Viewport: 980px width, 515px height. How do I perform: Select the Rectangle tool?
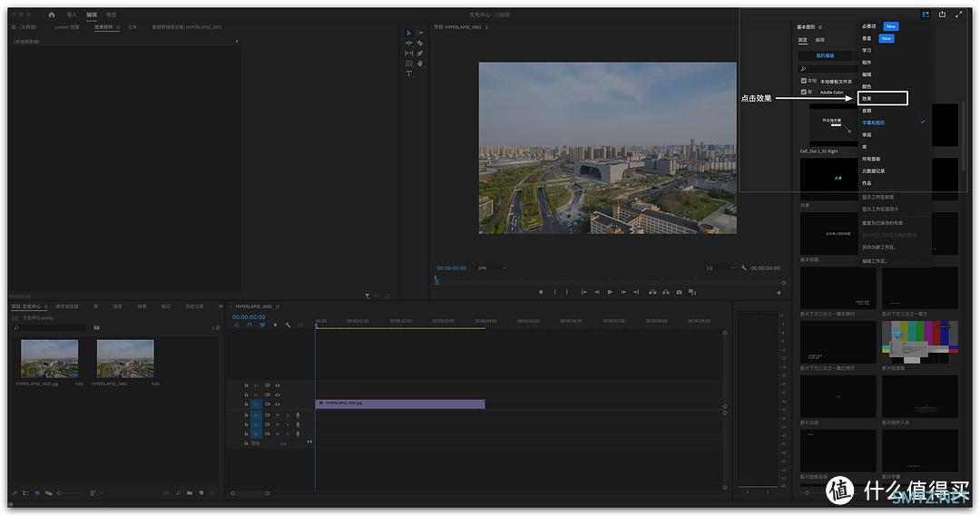(x=408, y=63)
